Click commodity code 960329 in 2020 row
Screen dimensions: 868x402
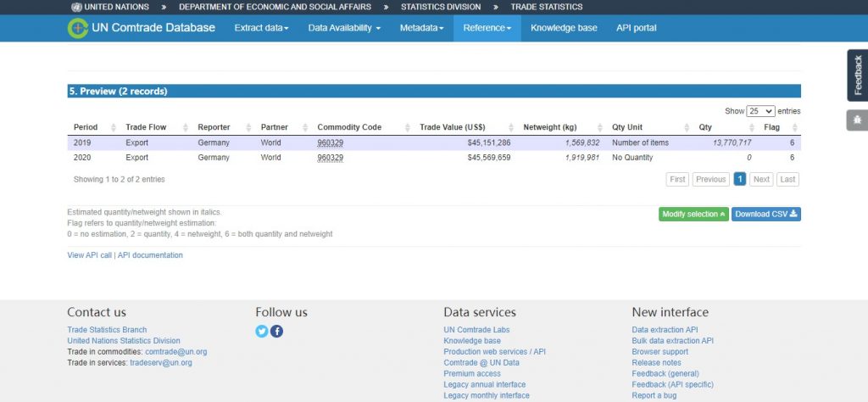[331, 158]
